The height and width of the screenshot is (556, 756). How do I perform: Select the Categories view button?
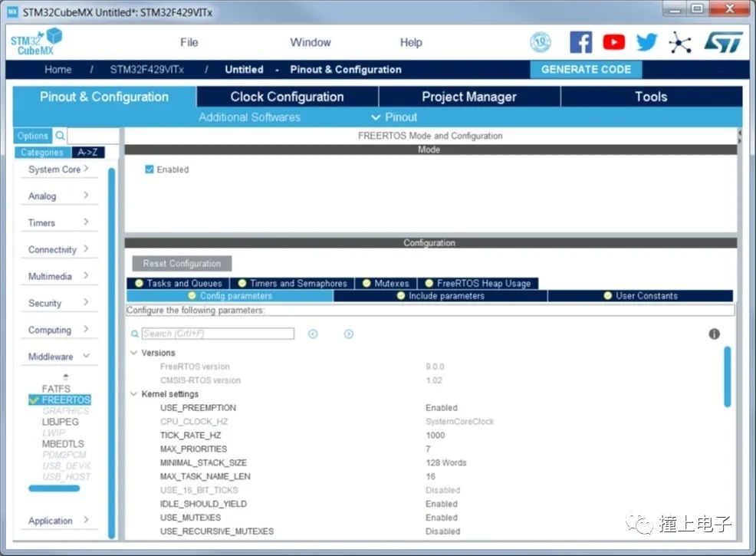click(42, 152)
